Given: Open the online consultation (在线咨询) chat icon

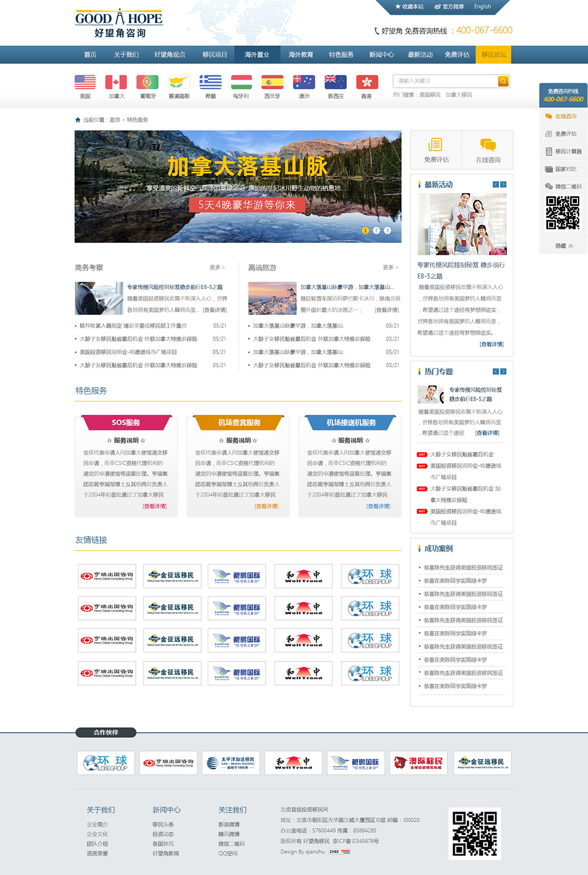Looking at the screenshot, I should (488, 145).
